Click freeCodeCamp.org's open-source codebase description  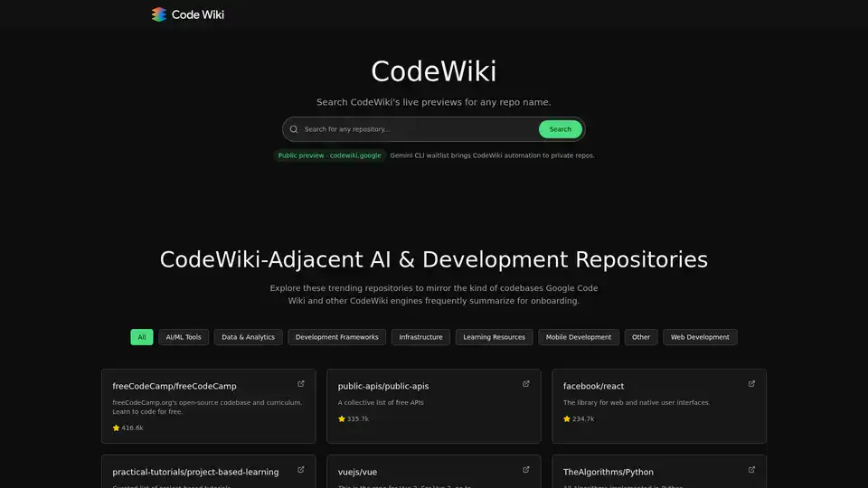207,408
